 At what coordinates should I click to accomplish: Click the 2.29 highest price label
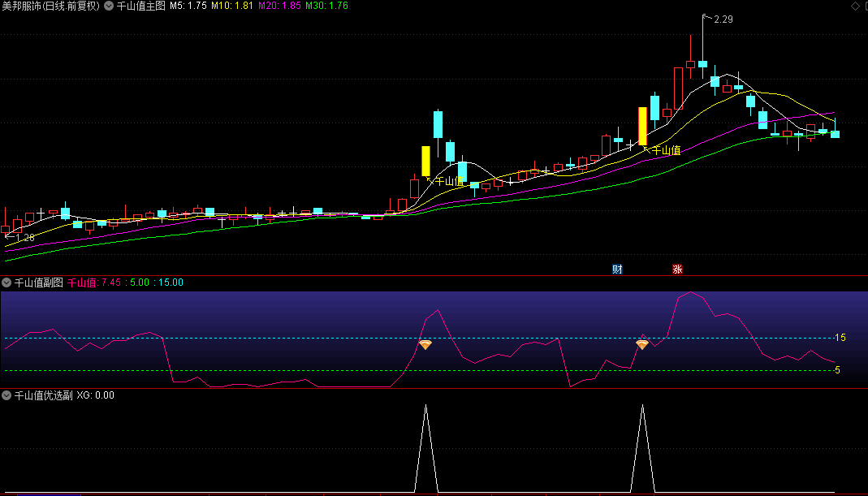click(x=723, y=19)
